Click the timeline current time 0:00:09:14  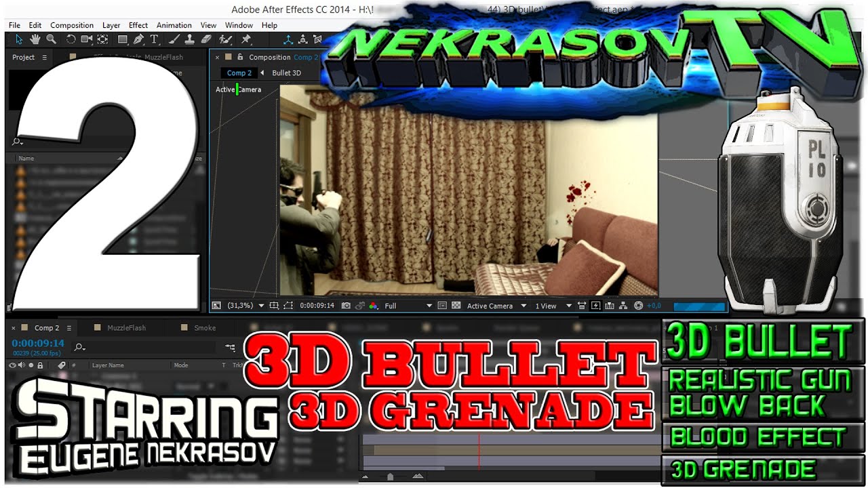[38, 343]
